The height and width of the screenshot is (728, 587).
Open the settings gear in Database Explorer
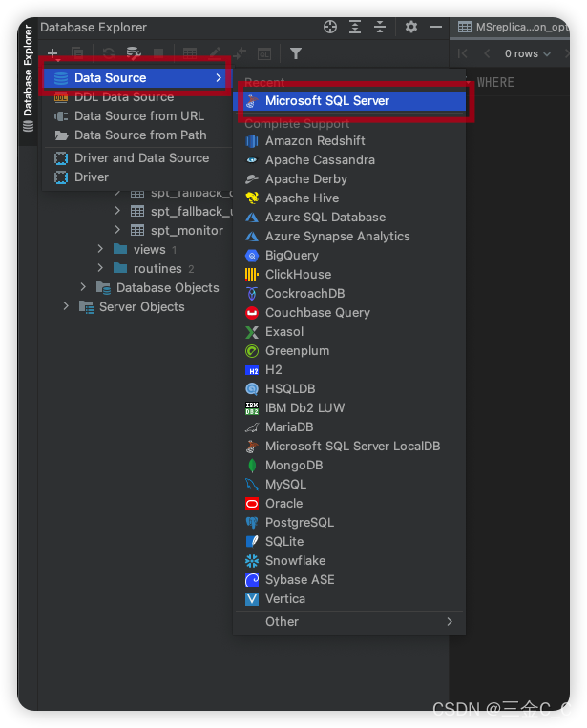pyautogui.click(x=411, y=27)
